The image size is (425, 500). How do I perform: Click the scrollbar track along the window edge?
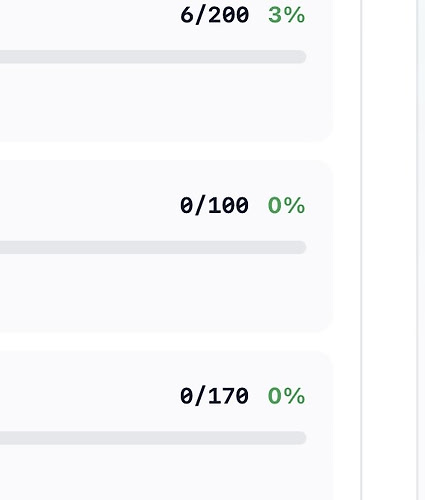pos(421,250)
